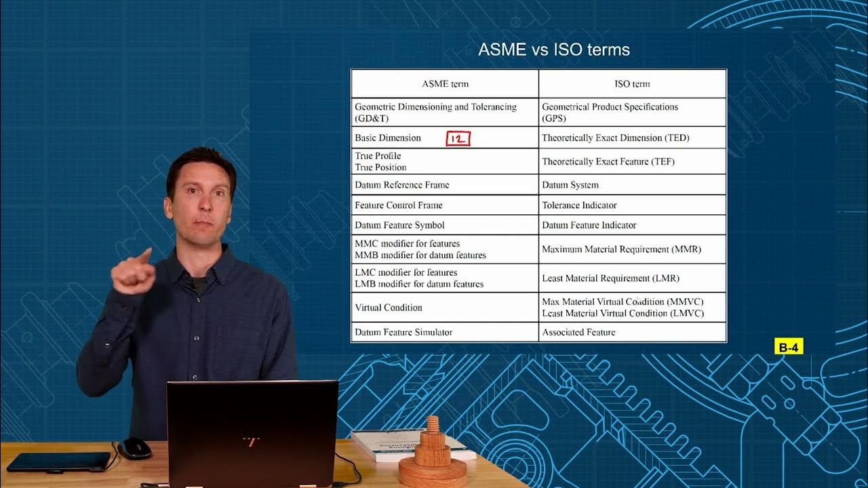This screenshot has height=488, width=868.
Task: Click 'MMC modifier for features' text
Action: click(x=408, y=243)
